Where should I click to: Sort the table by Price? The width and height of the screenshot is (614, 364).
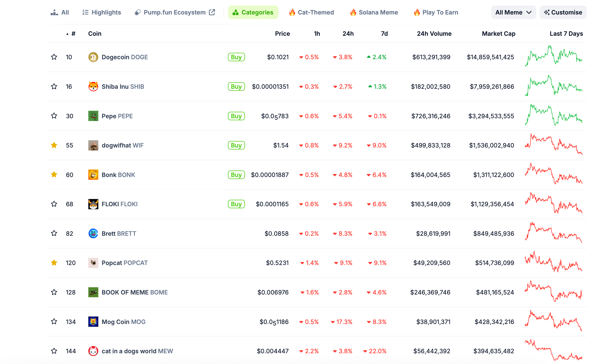click(282, 34)
